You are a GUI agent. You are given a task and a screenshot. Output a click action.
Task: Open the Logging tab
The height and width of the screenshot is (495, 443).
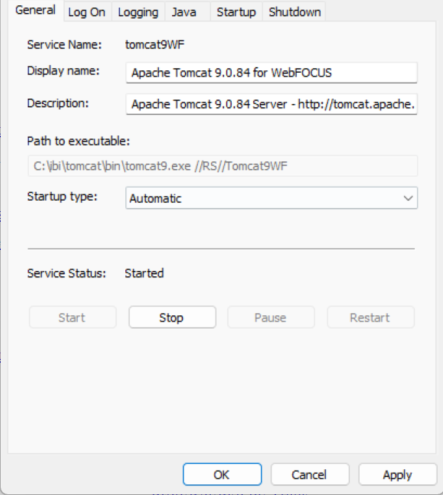click(x=138, y=12)
